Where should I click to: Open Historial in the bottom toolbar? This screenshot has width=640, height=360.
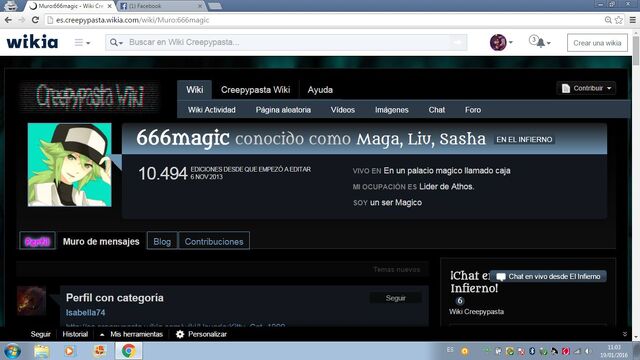(75, 334)
